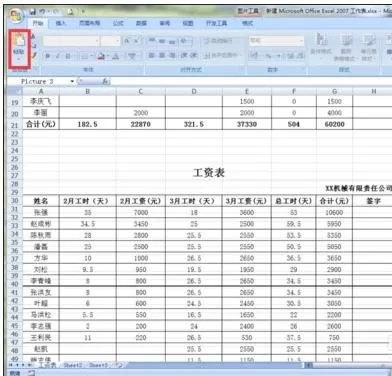
Task: Click the cell with total 37330
Action: (x=247, y=124)
